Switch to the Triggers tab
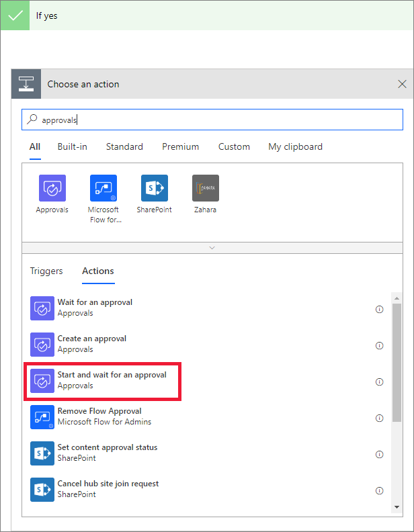 click(46, 271)
